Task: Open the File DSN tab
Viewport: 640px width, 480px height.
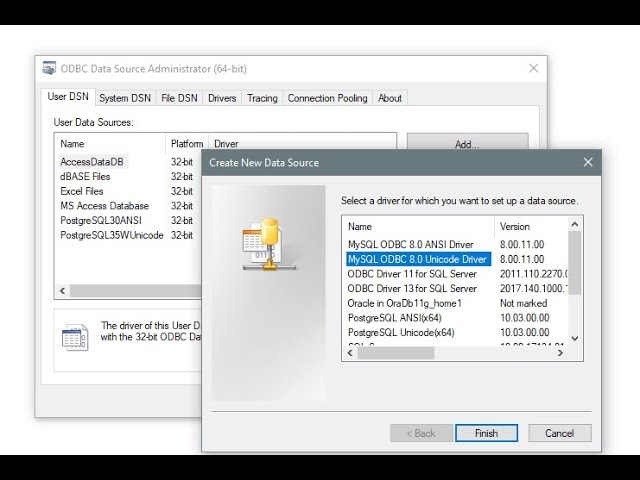Action: point(179,98)
